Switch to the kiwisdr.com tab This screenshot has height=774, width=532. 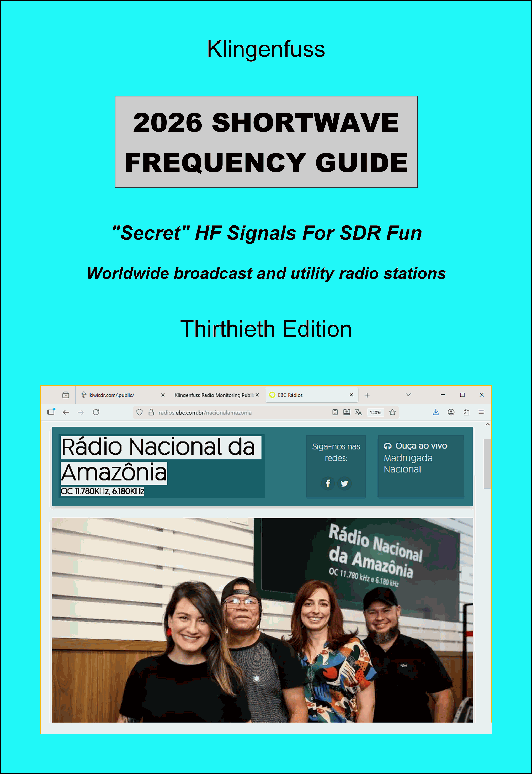(112, 395)
